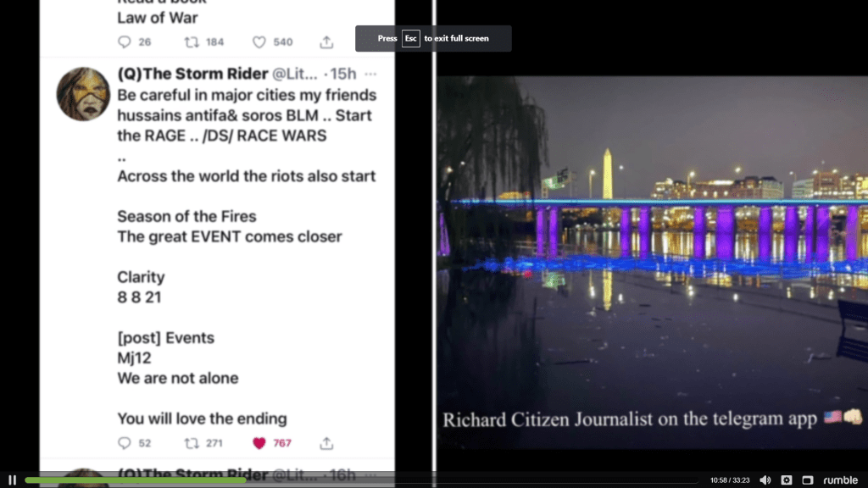The height and width of the screenshot is (488, 868).
Task: Open The Storm Rider profile avatar
Action: pyautogui.click(x=83, y=94)
